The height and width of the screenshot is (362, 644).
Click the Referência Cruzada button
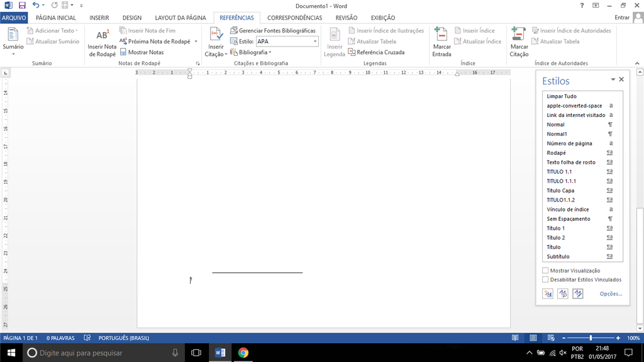point(376,52)
